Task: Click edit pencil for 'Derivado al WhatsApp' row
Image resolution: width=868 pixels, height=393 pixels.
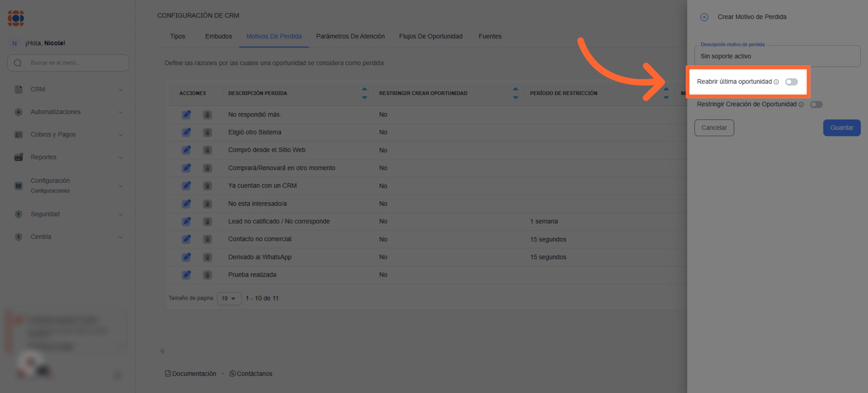Action: tap(186, 257)
